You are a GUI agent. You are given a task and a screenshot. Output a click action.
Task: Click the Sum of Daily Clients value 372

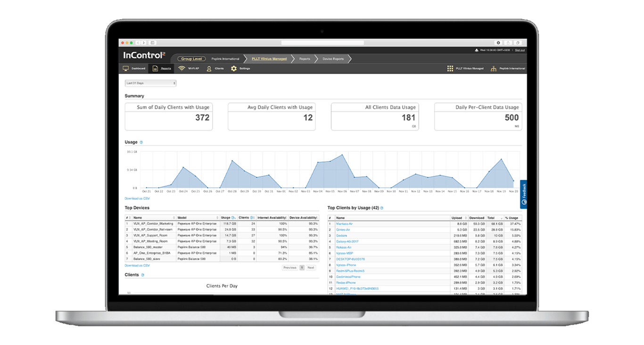202,118
